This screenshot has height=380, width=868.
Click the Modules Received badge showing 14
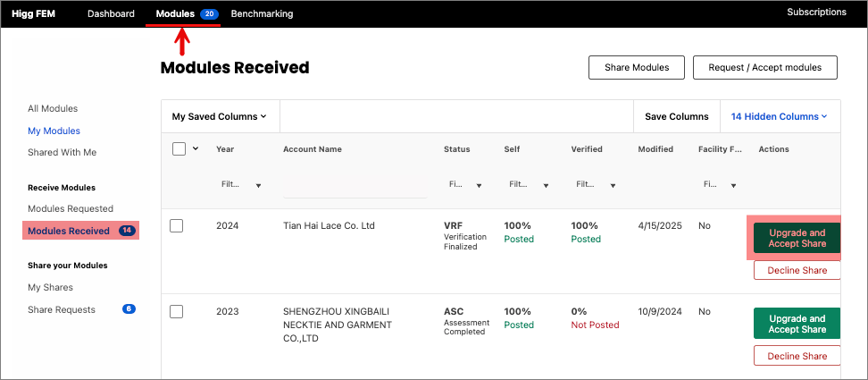127,231
